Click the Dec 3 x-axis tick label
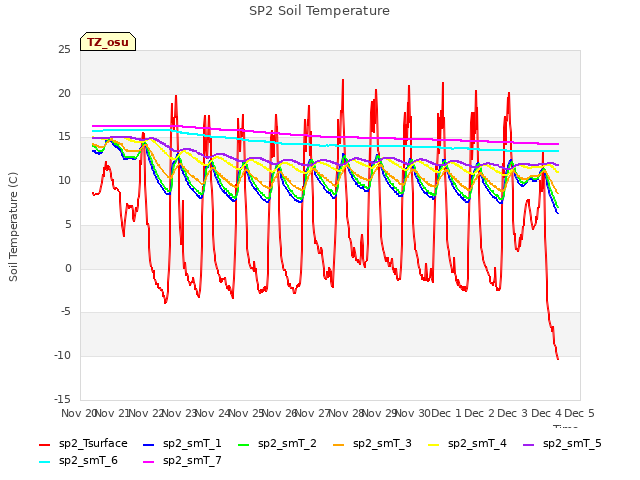Viewport: 640px width, 480px height. (513, 413)
